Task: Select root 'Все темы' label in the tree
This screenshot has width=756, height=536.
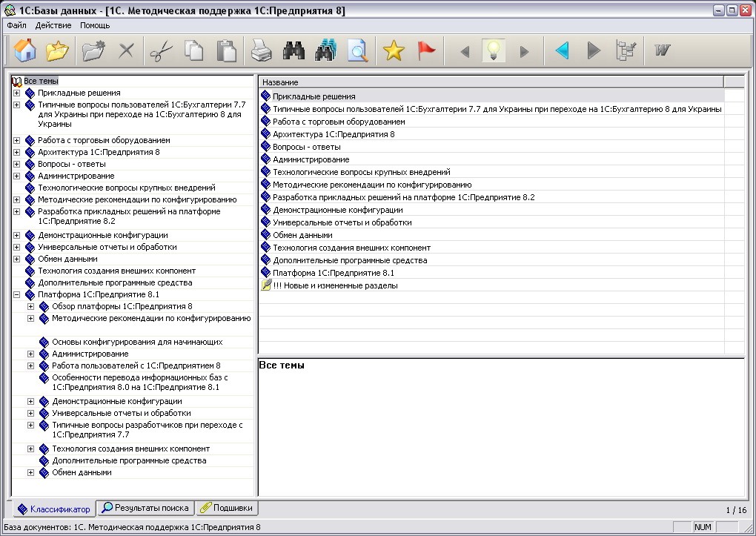Action: [41, 81]
